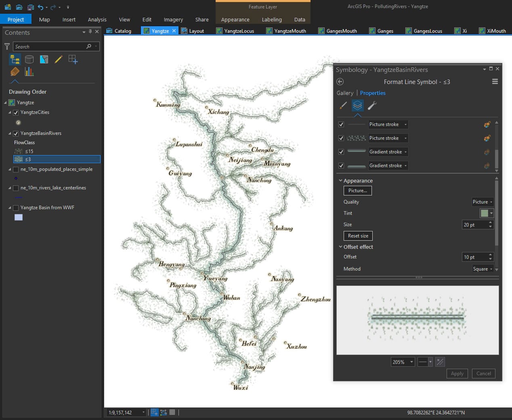Click the Symbol paintbrush tab icon
This screenshot has width=512, height=420.
343,106
